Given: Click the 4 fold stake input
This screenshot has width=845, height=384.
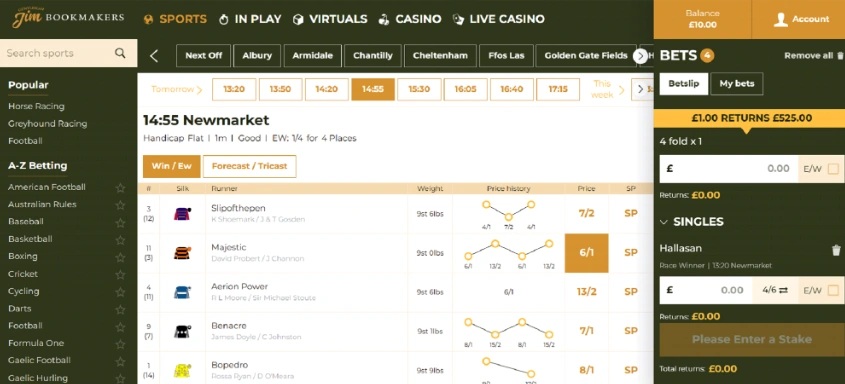Looking at the screenshot, I should [729, 169].
